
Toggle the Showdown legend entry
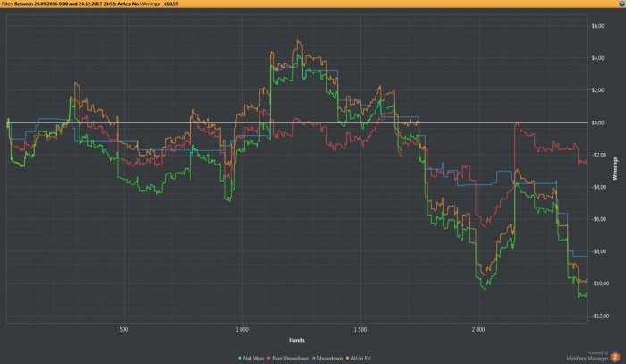tap(327, 359)
